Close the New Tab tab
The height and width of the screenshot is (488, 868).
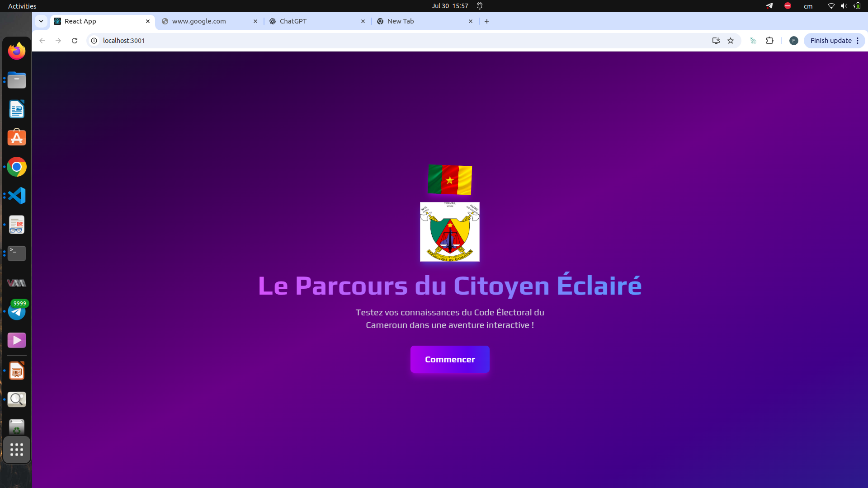(471, 21)
